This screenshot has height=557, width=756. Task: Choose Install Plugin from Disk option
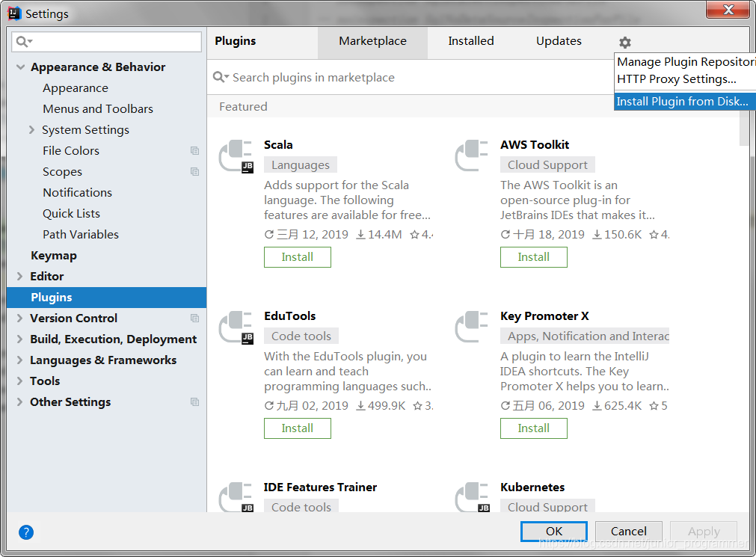(685, 101)
